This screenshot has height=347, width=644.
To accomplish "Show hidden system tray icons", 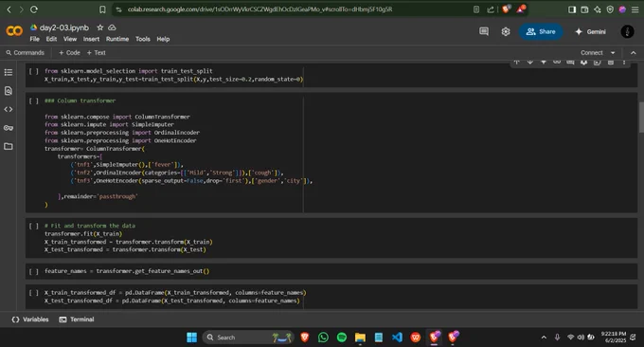I will click(x=544, y=338).
